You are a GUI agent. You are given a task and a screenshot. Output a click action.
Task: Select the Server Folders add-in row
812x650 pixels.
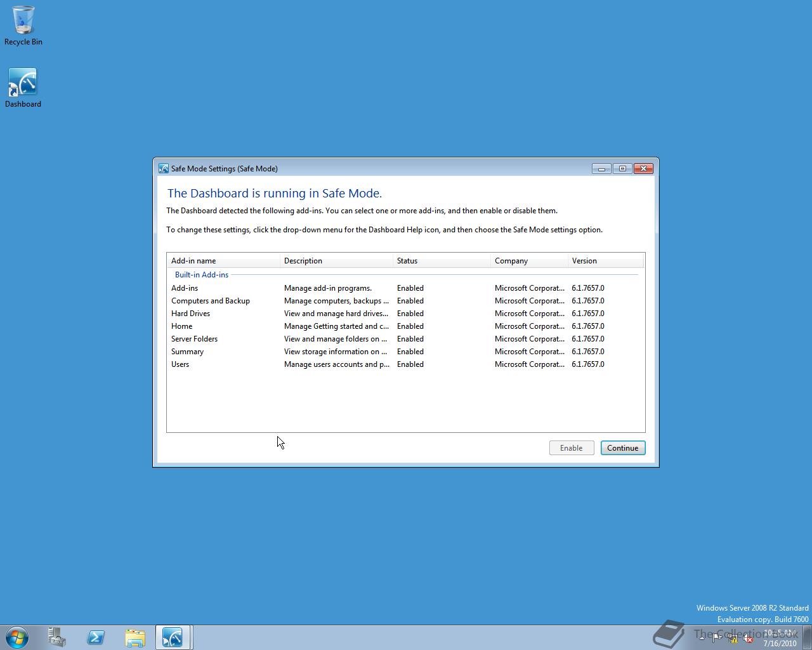(405, 339)
